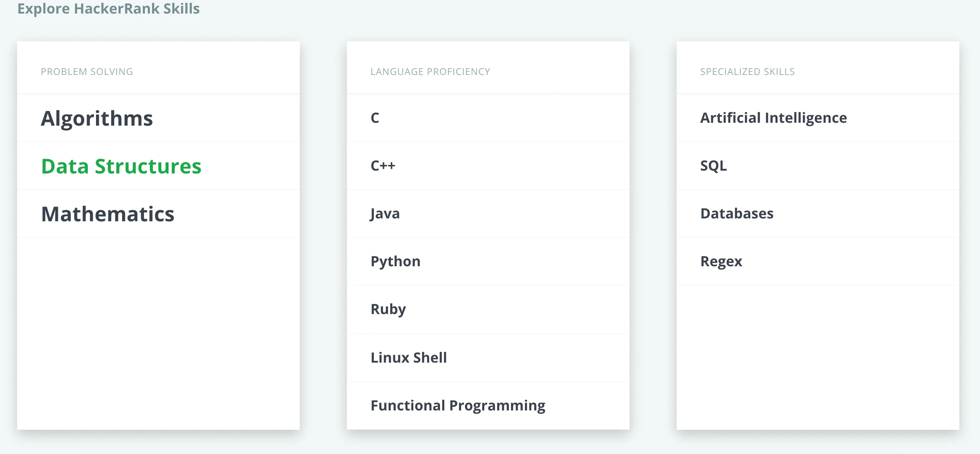Navigate to the Linux Shell track
Image resolution: width=980 pixels, height=454 pixels.
click(x=409, y=358)
